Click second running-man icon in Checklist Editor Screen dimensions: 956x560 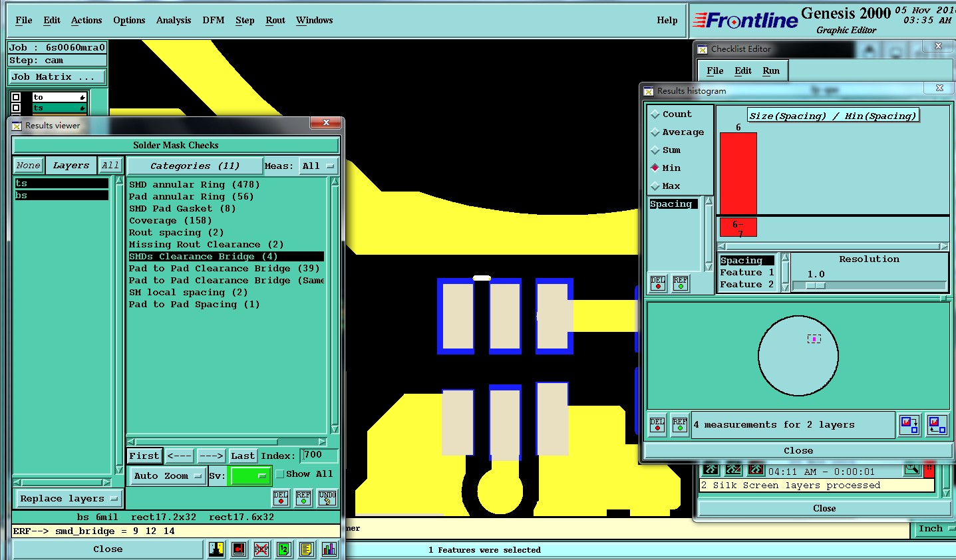tap(733, 470)
